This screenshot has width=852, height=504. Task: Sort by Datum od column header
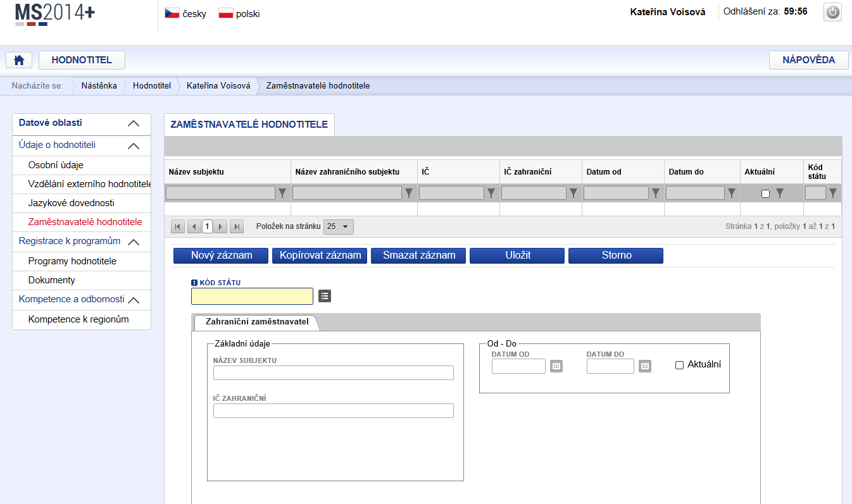[604, 172]
